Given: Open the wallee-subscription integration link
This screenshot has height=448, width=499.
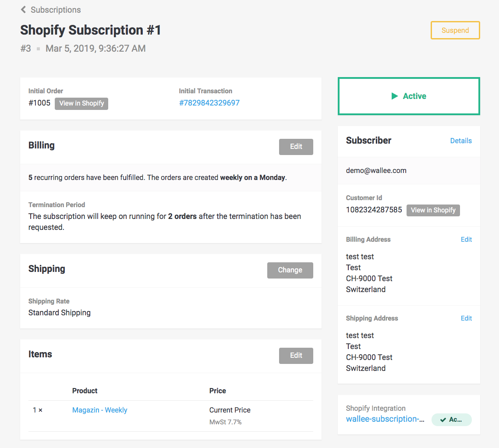Looking at the screenshot, I should [385, 419].
